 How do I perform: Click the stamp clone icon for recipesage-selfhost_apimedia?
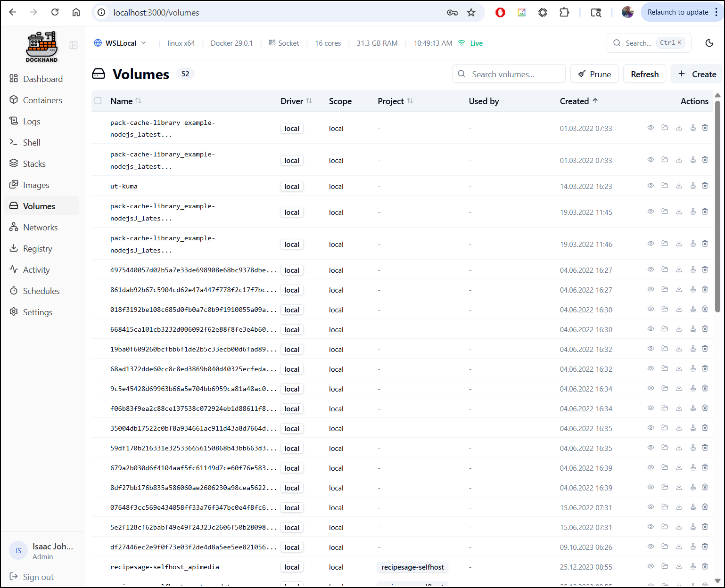693,566
